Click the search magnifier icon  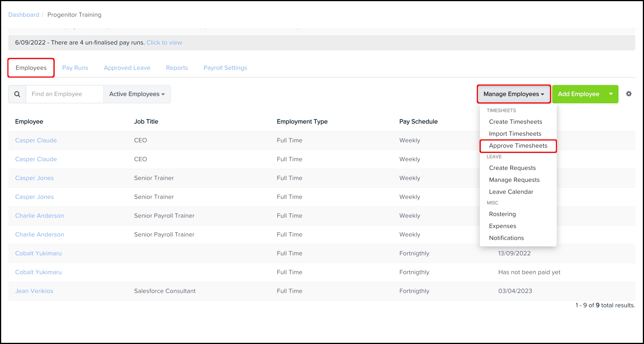(x=17, y=94)
